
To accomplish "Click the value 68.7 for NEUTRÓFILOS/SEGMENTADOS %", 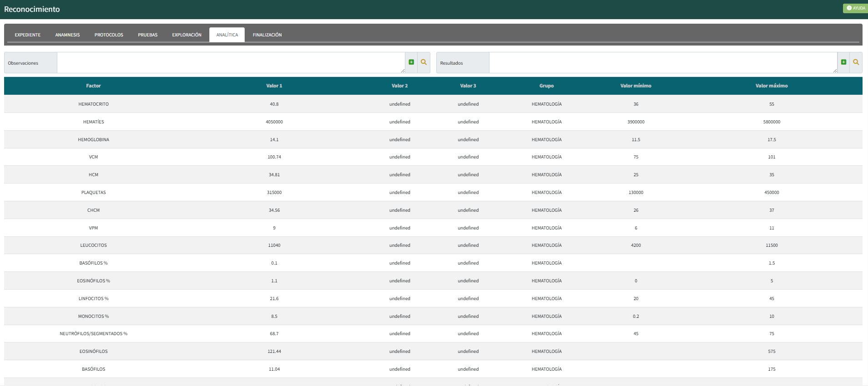I will (x=274, y=334).
